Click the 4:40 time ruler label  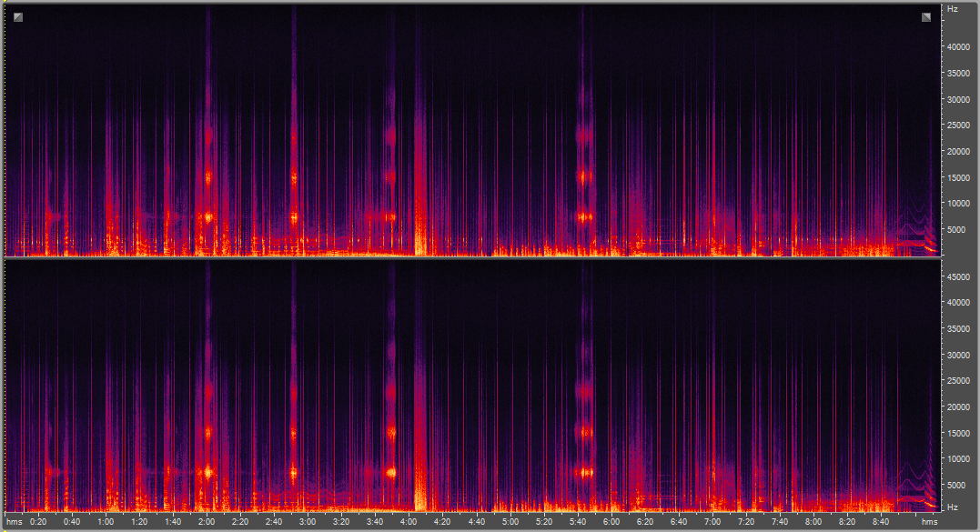click(x=476, y=522)
